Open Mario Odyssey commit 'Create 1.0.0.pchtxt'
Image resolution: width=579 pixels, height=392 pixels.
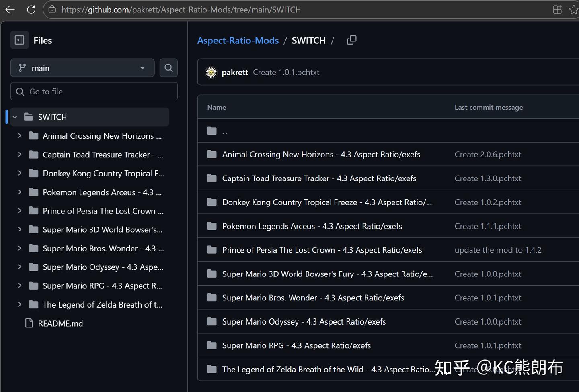pyautogui.click(x=488, y=322)
